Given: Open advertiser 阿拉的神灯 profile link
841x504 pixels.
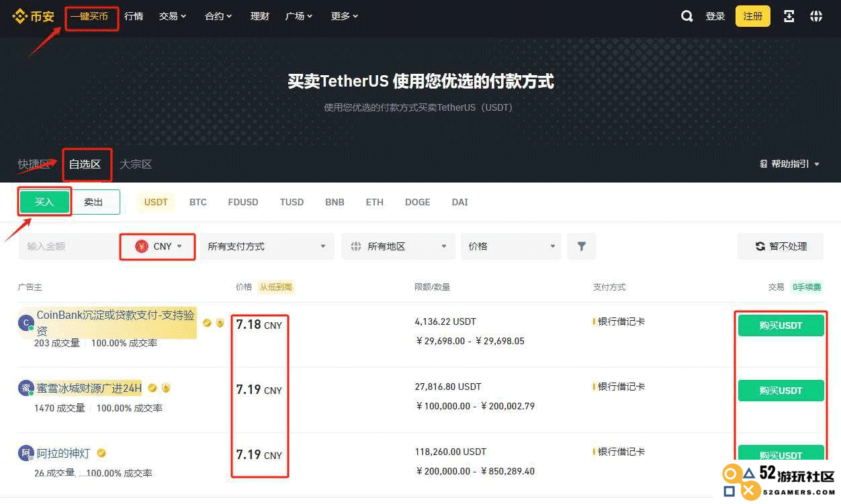Looking at the screenshot, I should [63, 454].
